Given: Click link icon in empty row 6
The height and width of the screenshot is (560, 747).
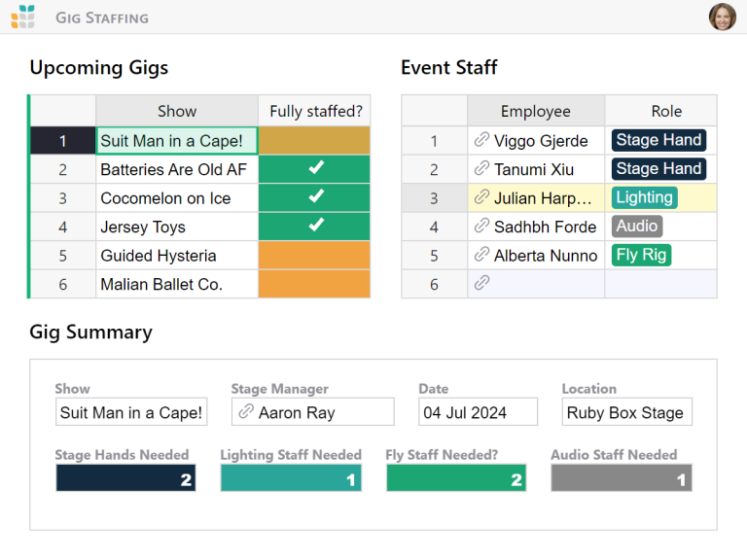Looking at the screenshot, I should click(481, 283).
